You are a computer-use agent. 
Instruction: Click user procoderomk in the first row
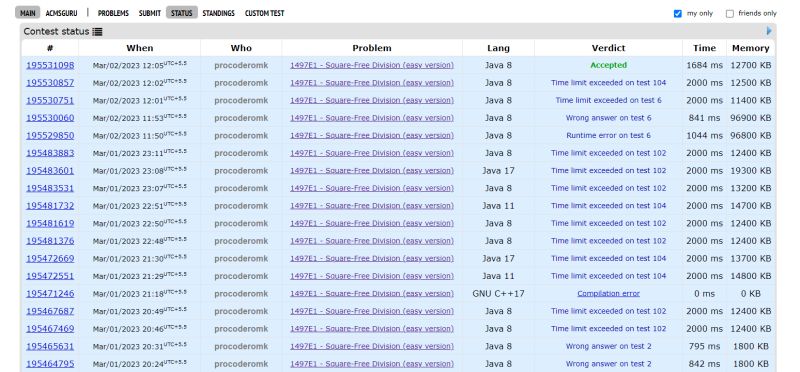click(x=241, y=65)
